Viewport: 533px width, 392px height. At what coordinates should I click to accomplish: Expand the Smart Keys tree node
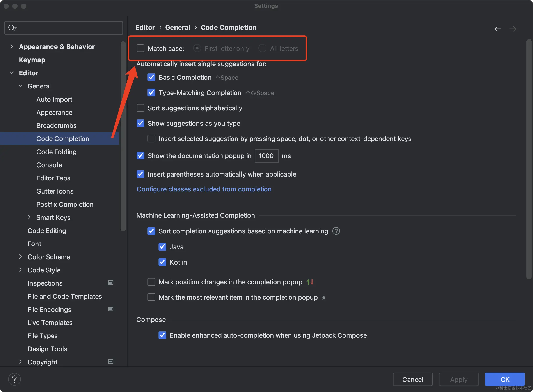(x=29, y=217)
